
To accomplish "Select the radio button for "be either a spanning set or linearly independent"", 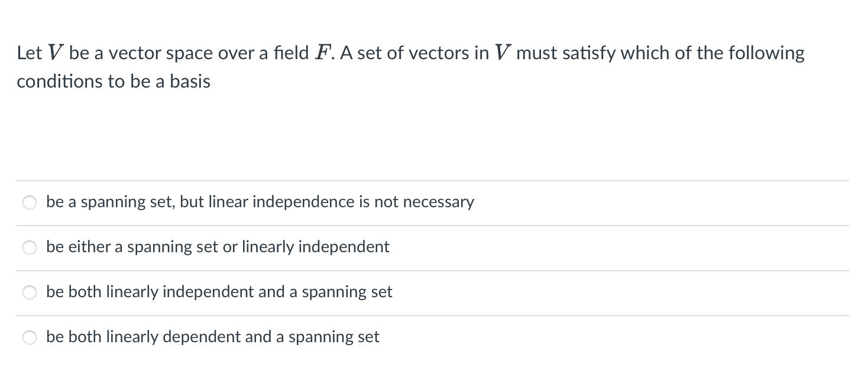I will tap(29, 247).
